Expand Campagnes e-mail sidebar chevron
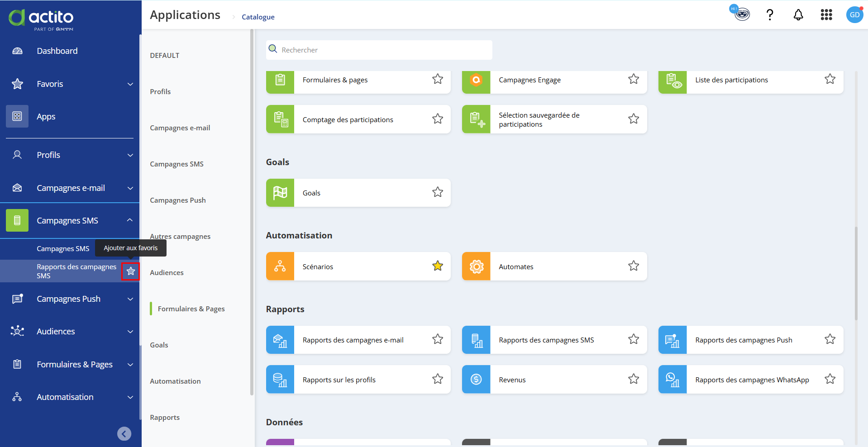 [x=130, y=188]
